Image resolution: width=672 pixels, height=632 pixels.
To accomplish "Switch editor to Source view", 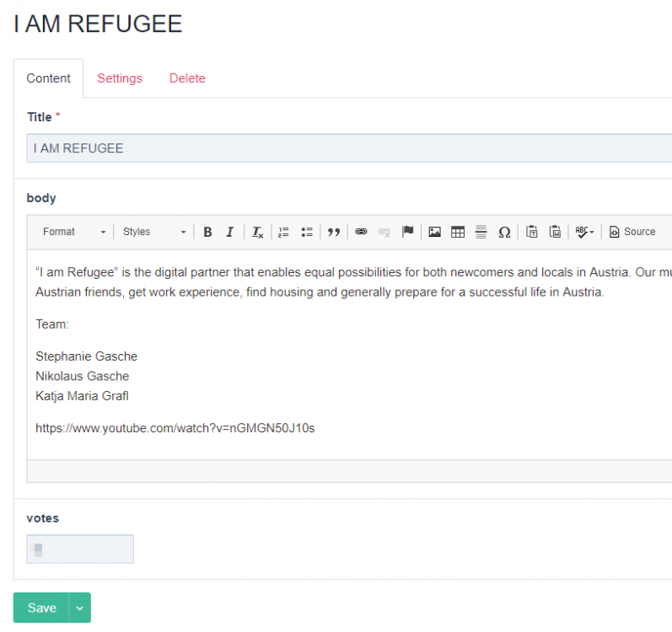I will pos(632,232).
